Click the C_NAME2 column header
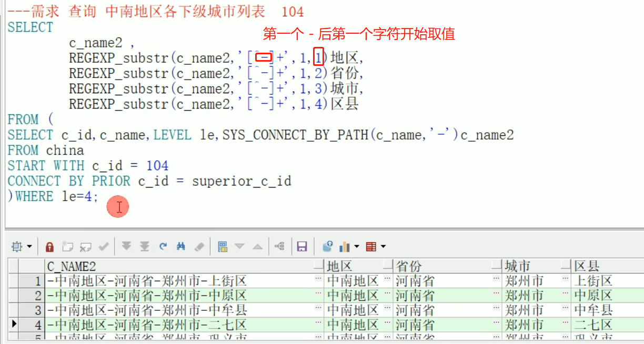Screen dimensions: 644x344 pyautogui.click(x=185, y=266)
